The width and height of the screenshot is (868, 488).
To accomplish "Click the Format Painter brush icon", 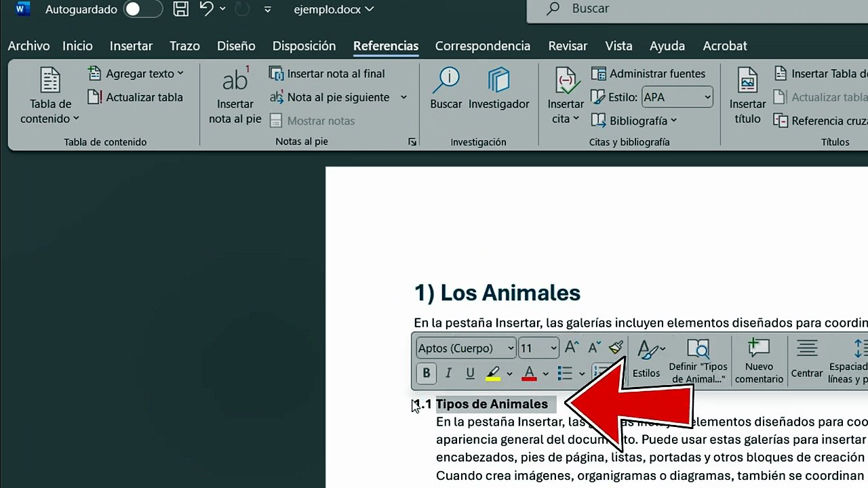I will click(616, 347).
